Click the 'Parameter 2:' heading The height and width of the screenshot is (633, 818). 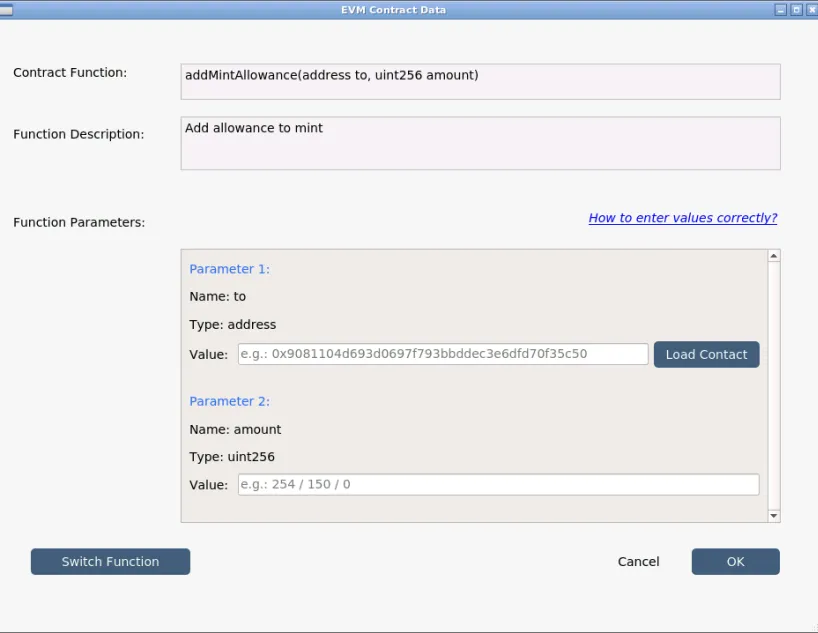pos(230,401)
